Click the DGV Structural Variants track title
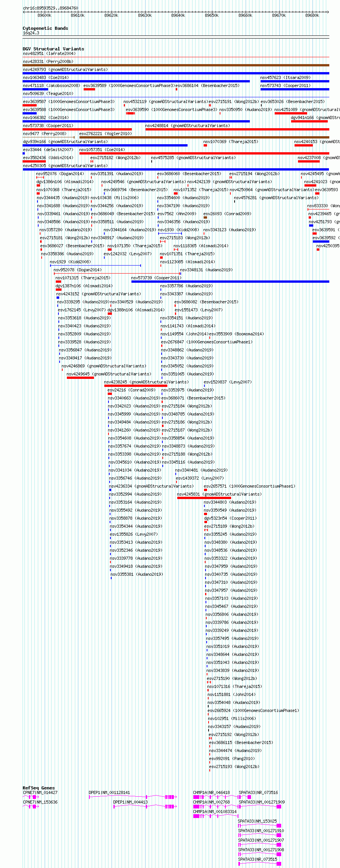 click(53, 49)
